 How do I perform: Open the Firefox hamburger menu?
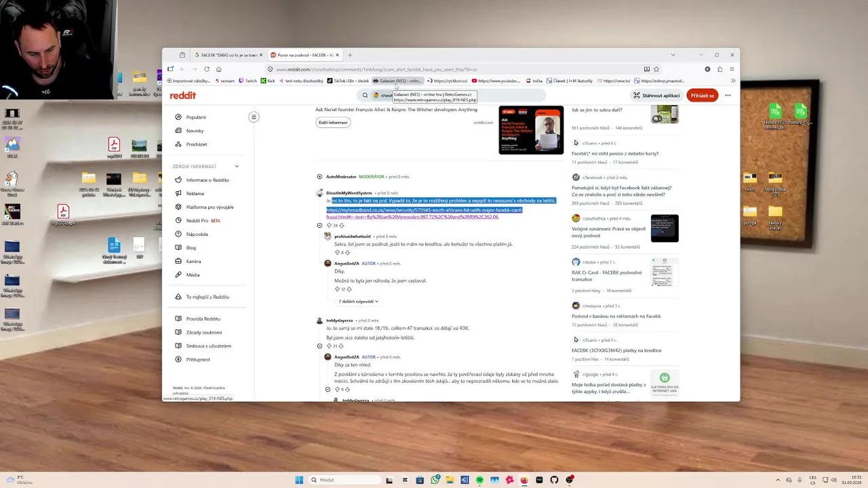click(x=732, y=69)
